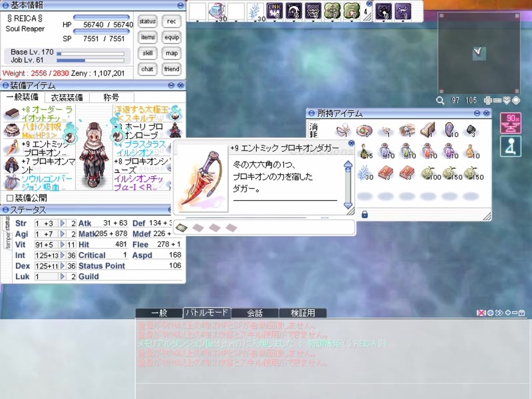Screen dimensions: 532x399
Task: Click the sitting status icon
Action: [x=510, y=146]
